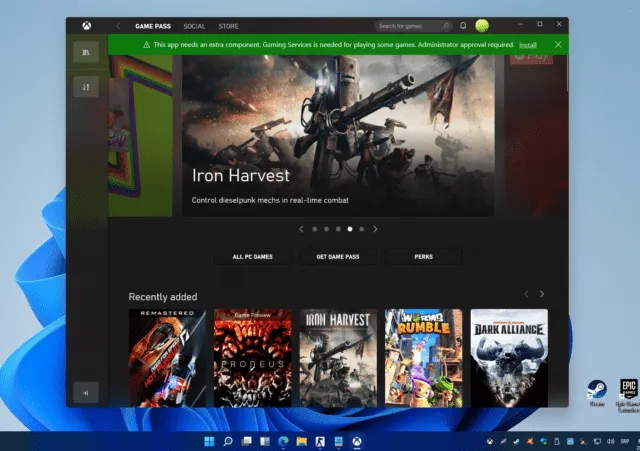640x451 pixels.
Task: Open the library icon in the left sidebar
Action: 86,53
